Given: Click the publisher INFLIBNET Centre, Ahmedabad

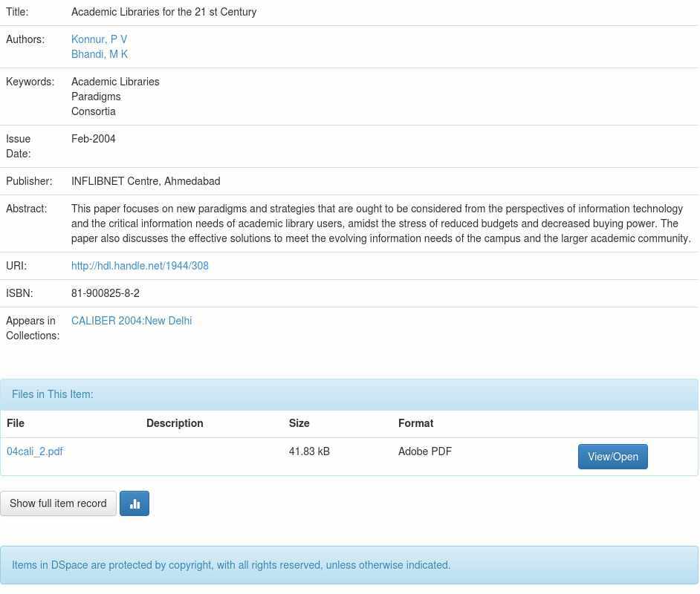Looking at the screenshot, I should pos(146,181).
